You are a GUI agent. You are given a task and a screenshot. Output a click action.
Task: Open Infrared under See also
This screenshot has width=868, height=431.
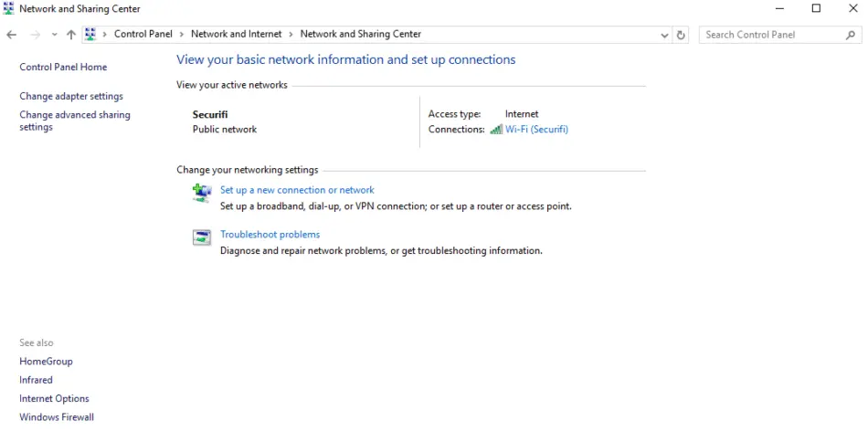pyautogui.click(x=36, y=380)
